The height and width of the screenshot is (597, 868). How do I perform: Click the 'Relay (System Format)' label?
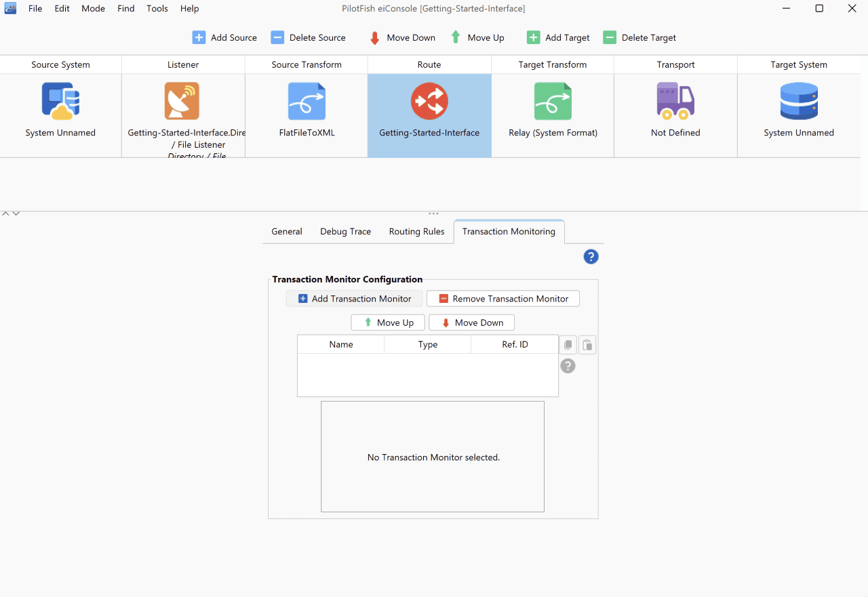point(553,133)
